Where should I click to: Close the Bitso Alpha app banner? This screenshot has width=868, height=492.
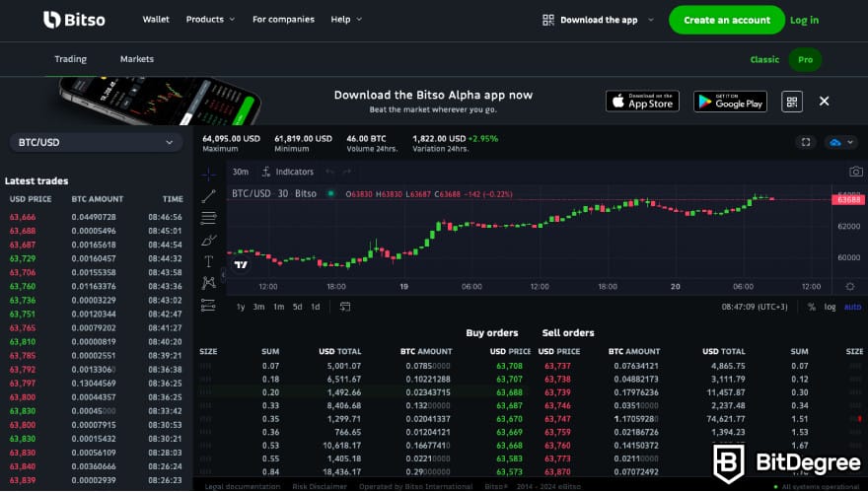point(825,101)
